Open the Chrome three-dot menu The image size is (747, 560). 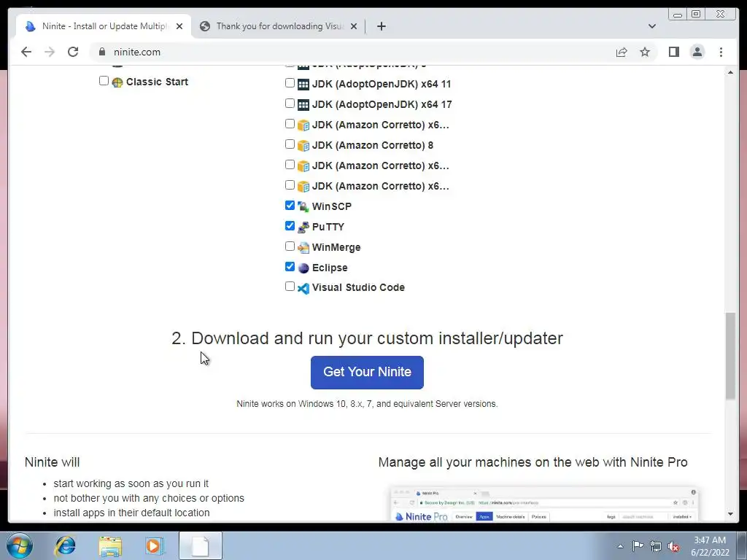coord(721,52)
